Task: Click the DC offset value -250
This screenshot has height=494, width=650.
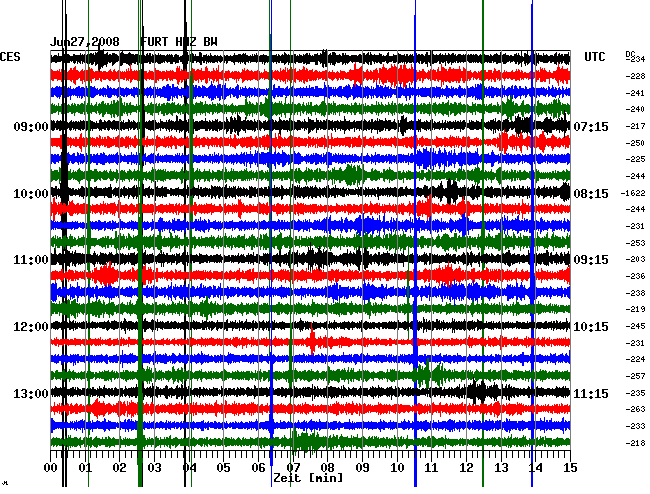Action: pyautogui.click(x=635, y=143)
